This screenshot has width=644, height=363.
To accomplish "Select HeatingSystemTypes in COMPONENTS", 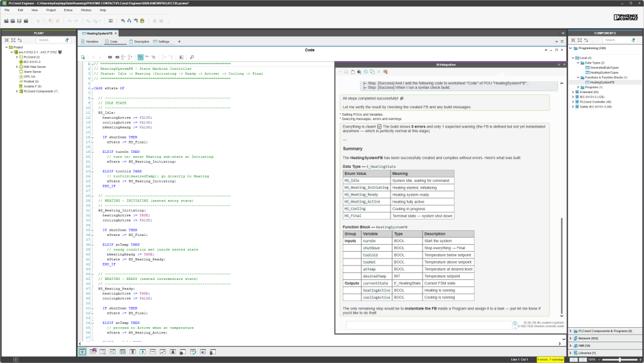I will point(604,72).
